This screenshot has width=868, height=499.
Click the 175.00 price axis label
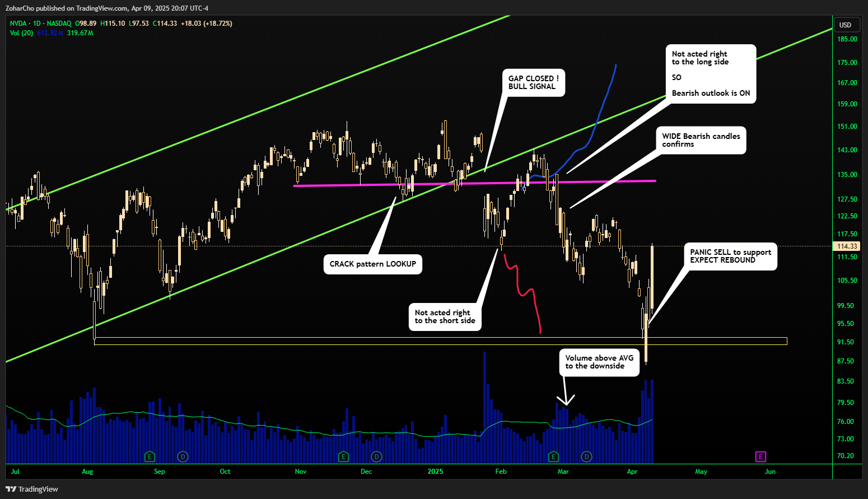tap(847, 63)
